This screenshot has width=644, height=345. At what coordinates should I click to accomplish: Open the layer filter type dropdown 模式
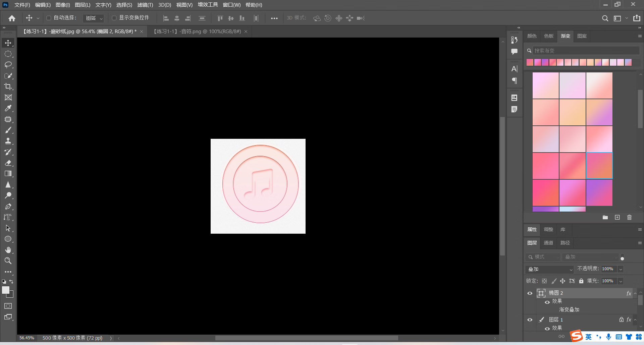[x=543, y=257]
